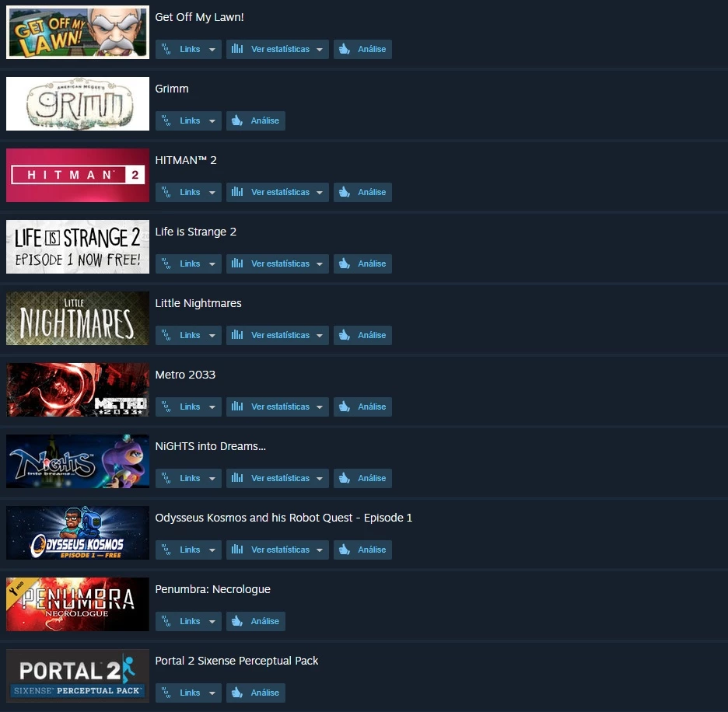
Task: Expand the Links dropdown for Grimm
Action: coord(188,120)
